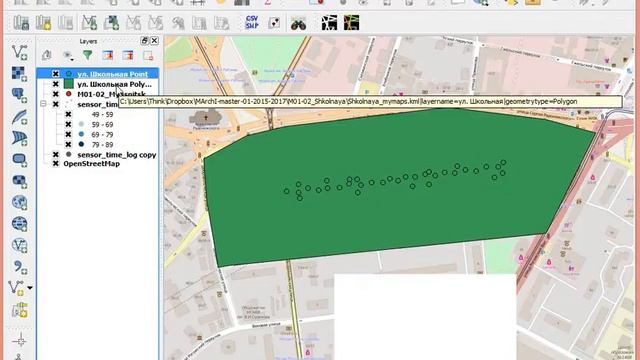Click the '59 - 69' legend label

(102, 124)
